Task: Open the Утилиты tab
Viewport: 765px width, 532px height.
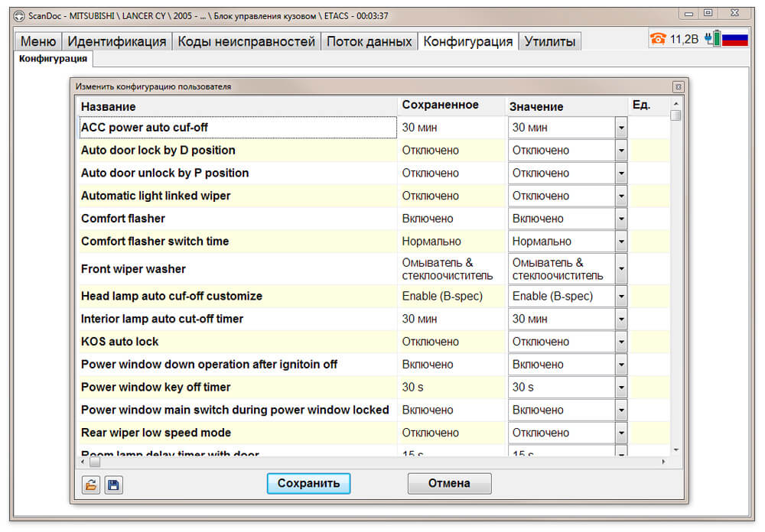Action: (x=550, y=41)
